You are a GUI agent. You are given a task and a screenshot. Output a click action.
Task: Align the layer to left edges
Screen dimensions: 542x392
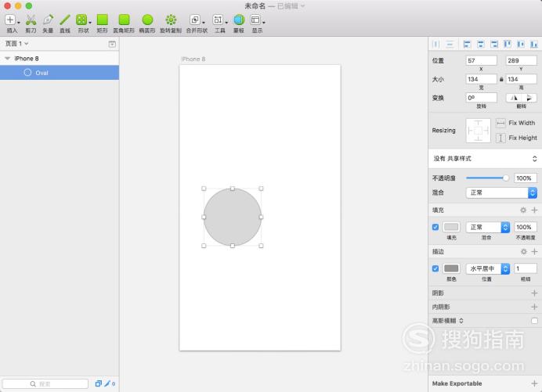click(x=467, y=44)
